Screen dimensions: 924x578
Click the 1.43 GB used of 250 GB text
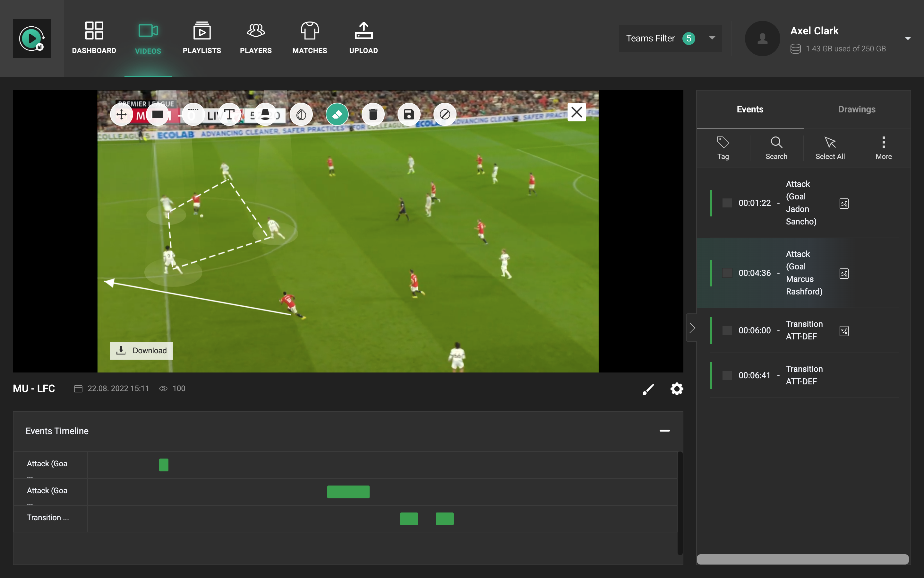click(x=846, y=49)
